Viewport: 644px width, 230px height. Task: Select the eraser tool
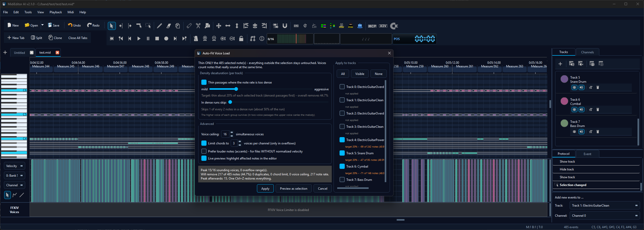pyautogui.click(x=169, y=25)
